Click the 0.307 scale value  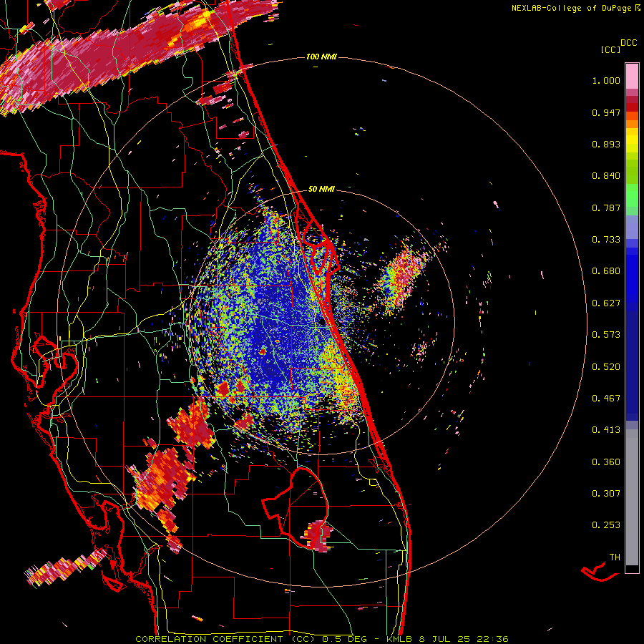pos(606,494)
